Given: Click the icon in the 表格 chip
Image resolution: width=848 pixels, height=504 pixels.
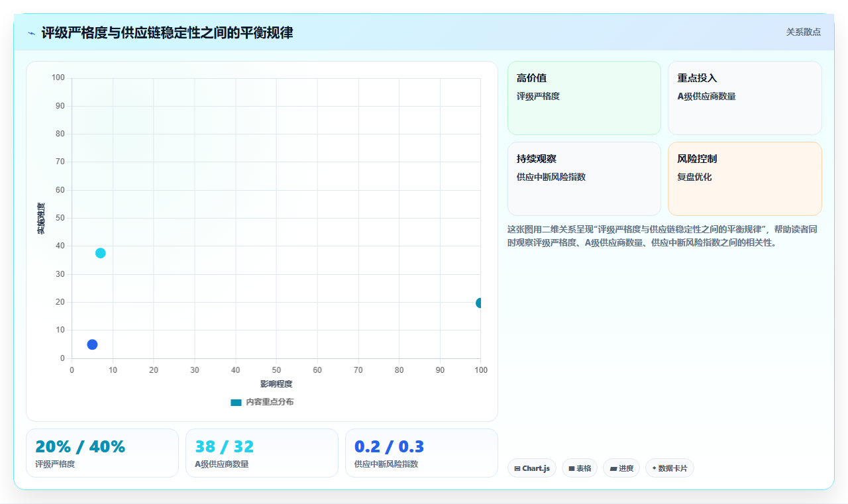Looking at the screenshot, I should pyautogui.click(x=572, y=469).
